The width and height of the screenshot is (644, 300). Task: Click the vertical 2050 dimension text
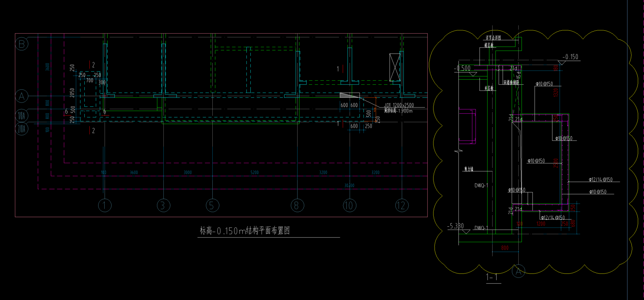(72, 93)
